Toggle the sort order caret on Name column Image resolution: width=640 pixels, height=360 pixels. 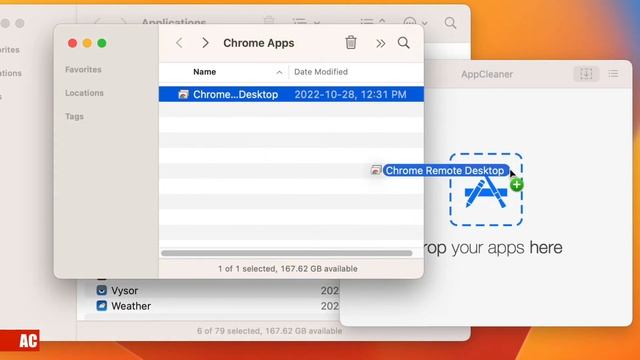coord(279,72)
